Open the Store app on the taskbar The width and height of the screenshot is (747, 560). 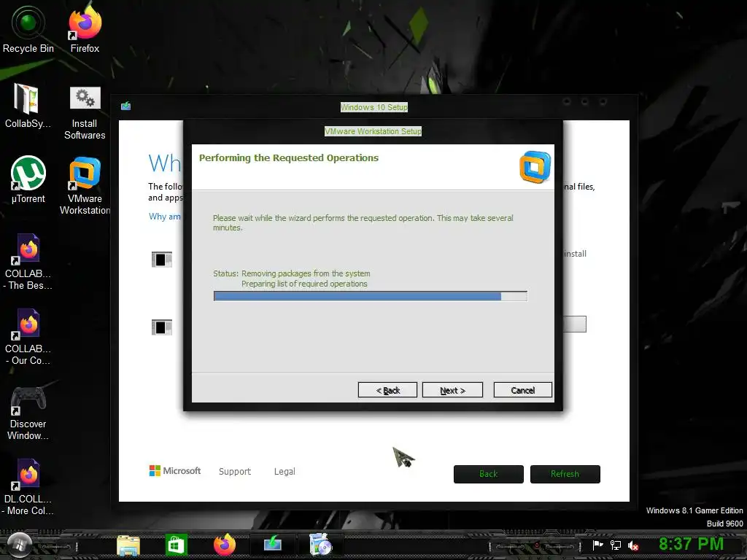pos(177,545)
